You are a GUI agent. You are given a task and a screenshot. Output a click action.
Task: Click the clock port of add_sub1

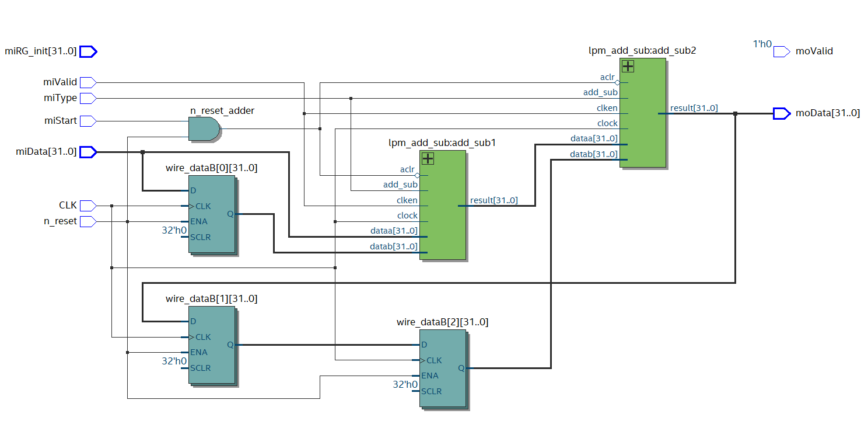(407, 215)
